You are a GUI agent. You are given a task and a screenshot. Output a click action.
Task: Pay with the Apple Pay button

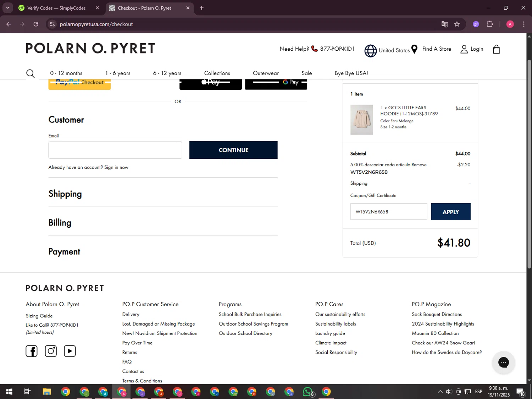click(210, 84)
